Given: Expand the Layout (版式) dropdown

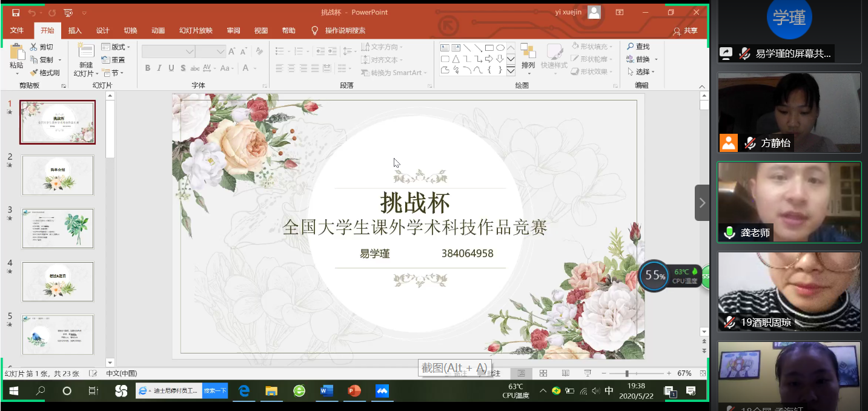Looking at the screenshot, I should pyautogui.click(x=116, y=47).
